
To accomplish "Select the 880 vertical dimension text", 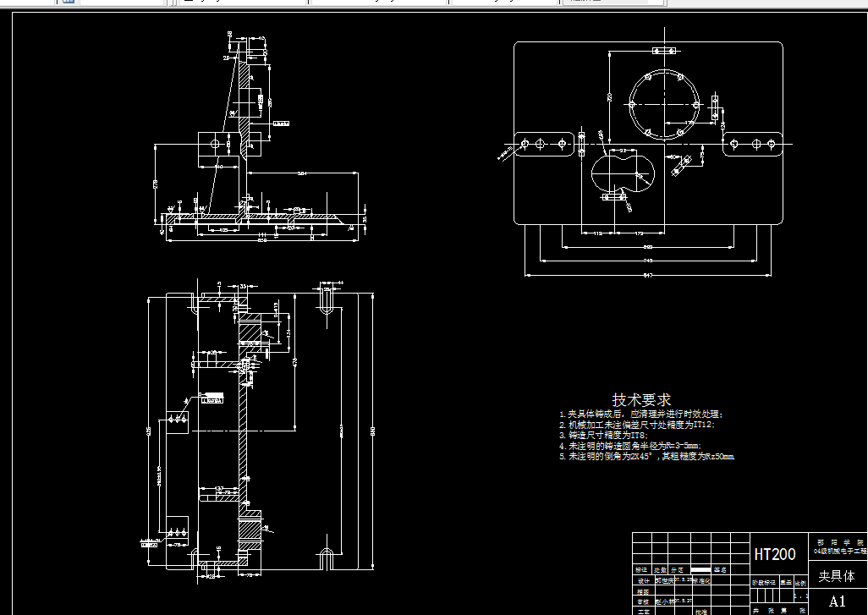I will (372, 431).
